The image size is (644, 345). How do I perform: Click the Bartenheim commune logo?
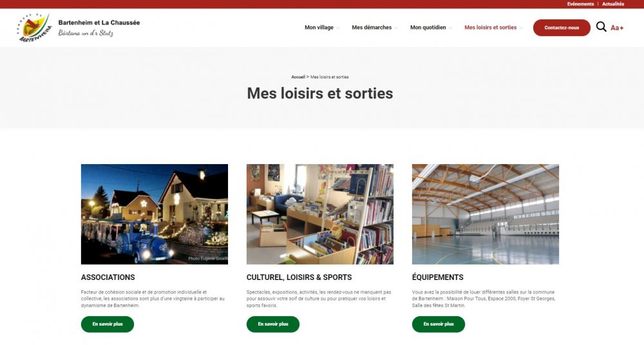point(35,27)
